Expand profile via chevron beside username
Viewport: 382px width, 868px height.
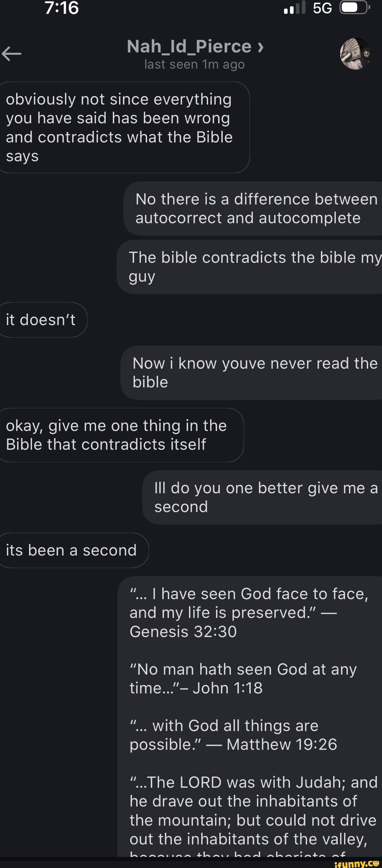(261, 47)
